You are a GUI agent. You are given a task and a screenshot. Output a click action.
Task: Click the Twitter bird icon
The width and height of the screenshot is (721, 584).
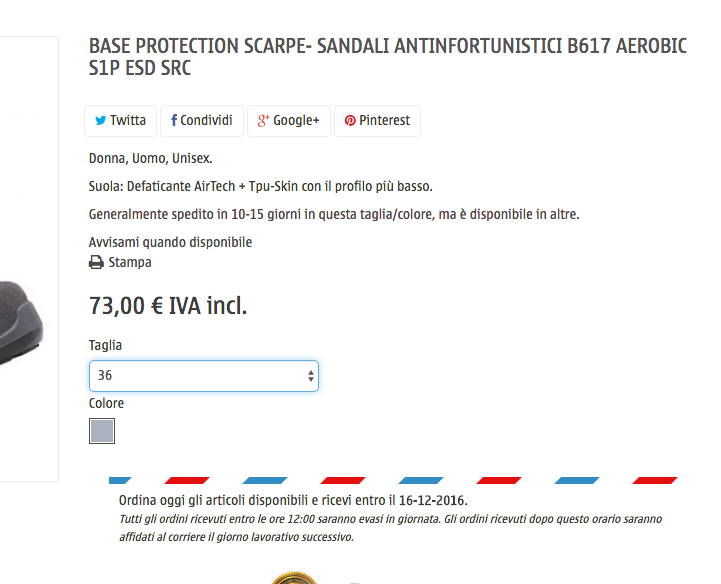pos(100,120)
